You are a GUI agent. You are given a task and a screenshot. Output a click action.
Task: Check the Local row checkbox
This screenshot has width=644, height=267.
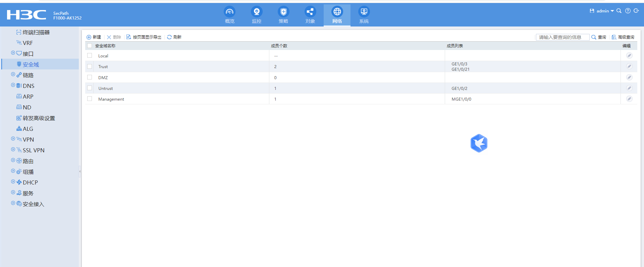90,55
